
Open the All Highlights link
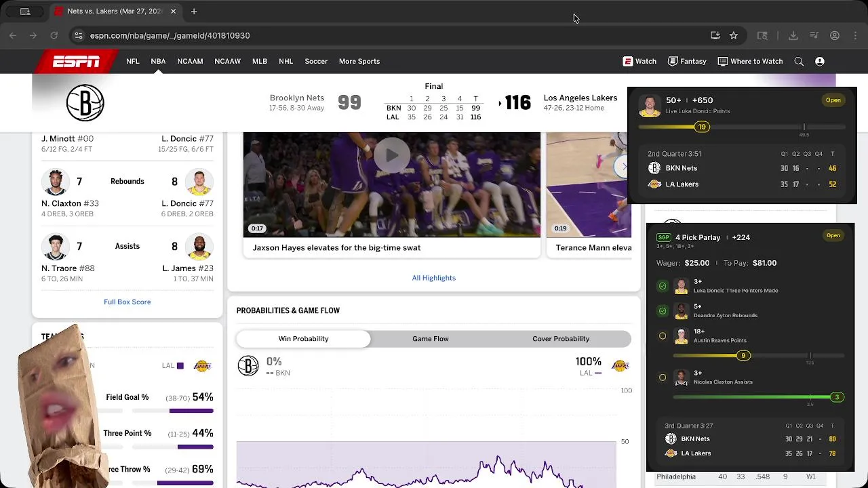coord(434,278)
